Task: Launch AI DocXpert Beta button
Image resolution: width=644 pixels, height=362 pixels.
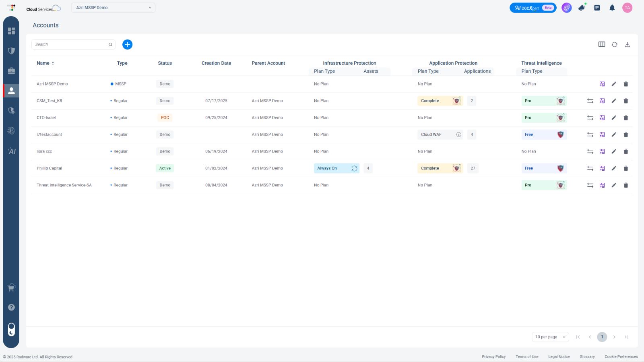Action: (x=533, y=8)
